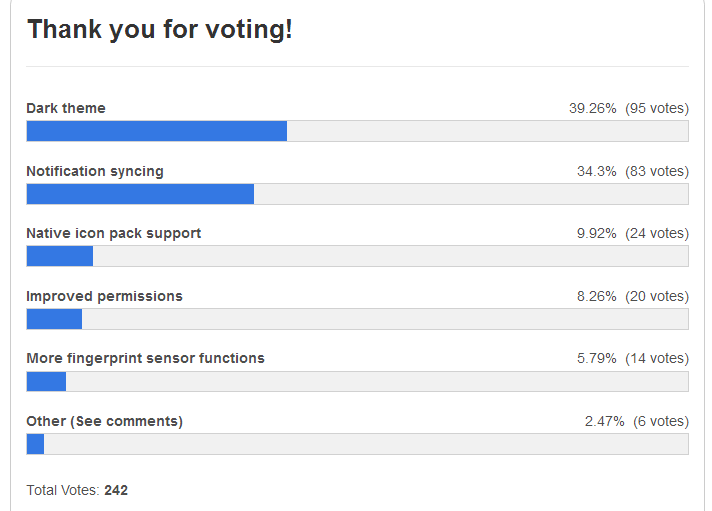The image size is (712, 511).
Task: Click the 2.47% (6 votes) text
Action: (x=636, y=421)
